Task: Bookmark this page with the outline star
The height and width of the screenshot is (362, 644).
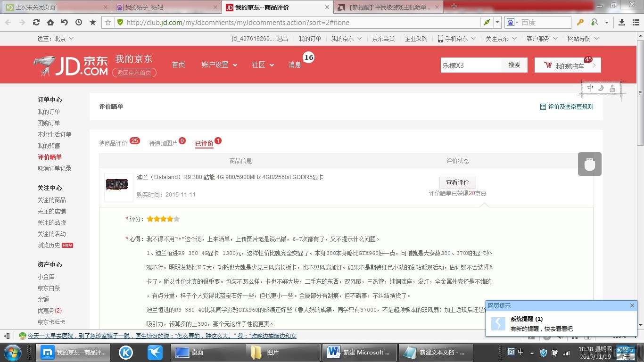Action: tap(108, 22)
